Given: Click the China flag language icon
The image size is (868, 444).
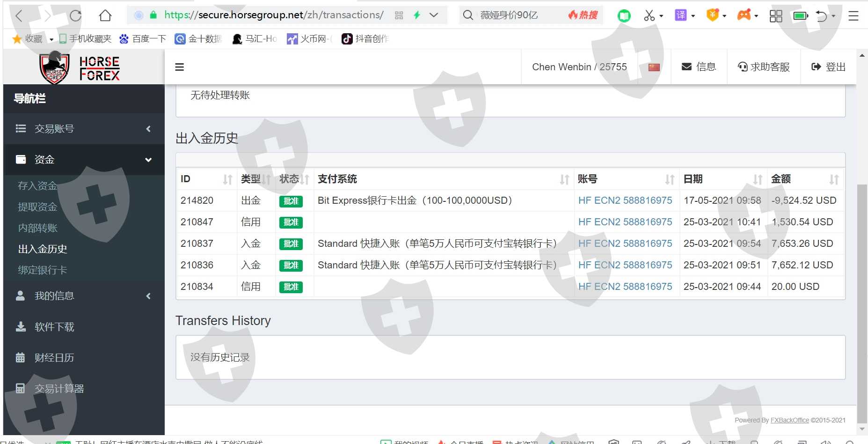Looking at the screenshot, I should tap(654, 67).
